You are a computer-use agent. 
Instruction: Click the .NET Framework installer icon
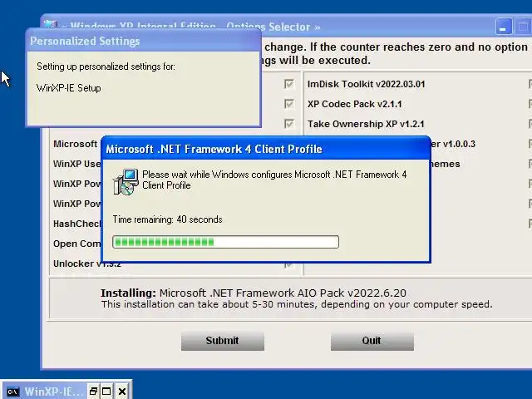click(x=126, y=182)
